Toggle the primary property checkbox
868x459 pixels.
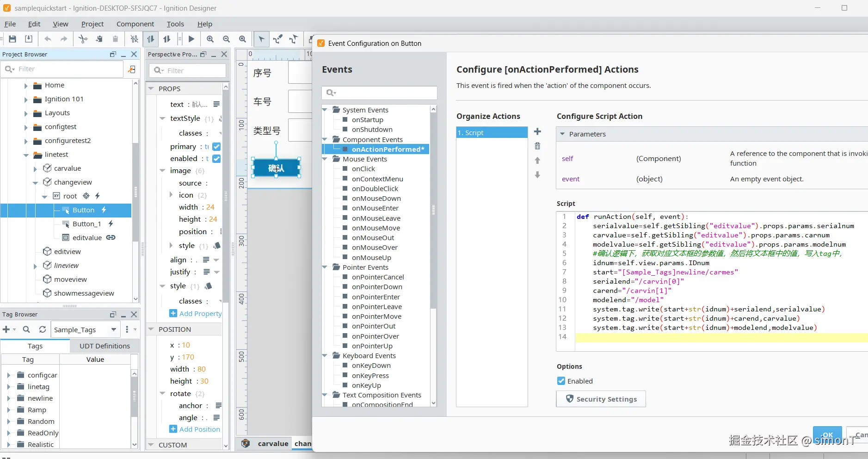[216, 147]
